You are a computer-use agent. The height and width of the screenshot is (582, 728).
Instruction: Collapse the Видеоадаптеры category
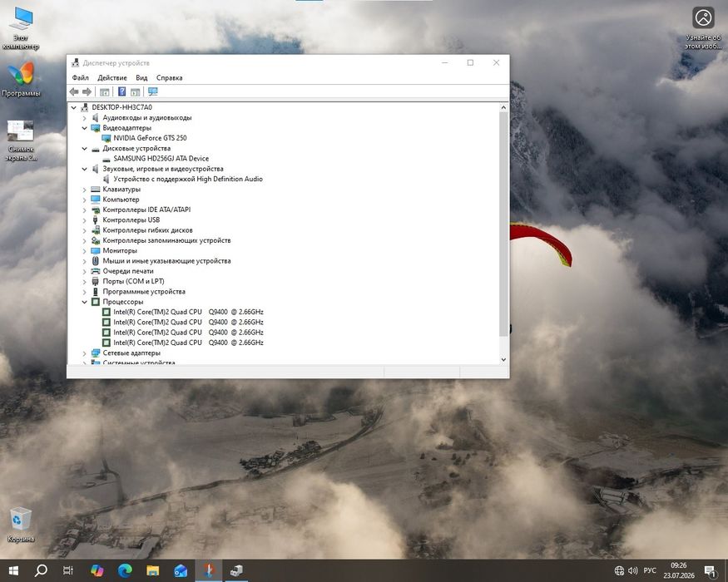85,128
